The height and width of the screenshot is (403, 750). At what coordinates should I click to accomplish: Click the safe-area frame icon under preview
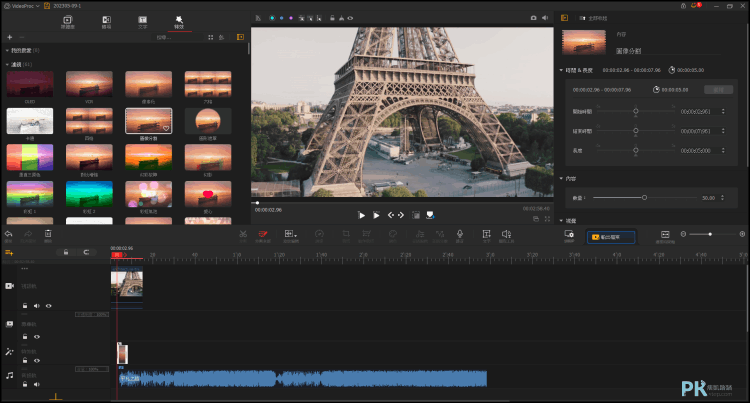(x=416, y=215)
